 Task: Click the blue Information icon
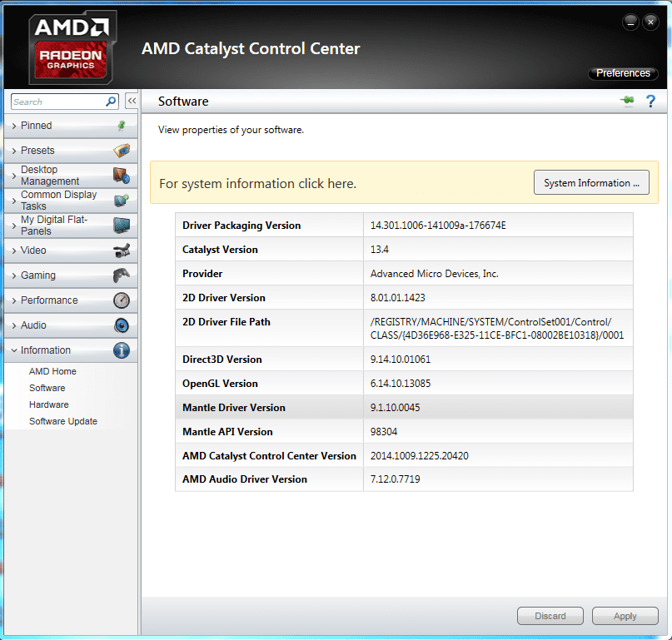click(122, 350)
